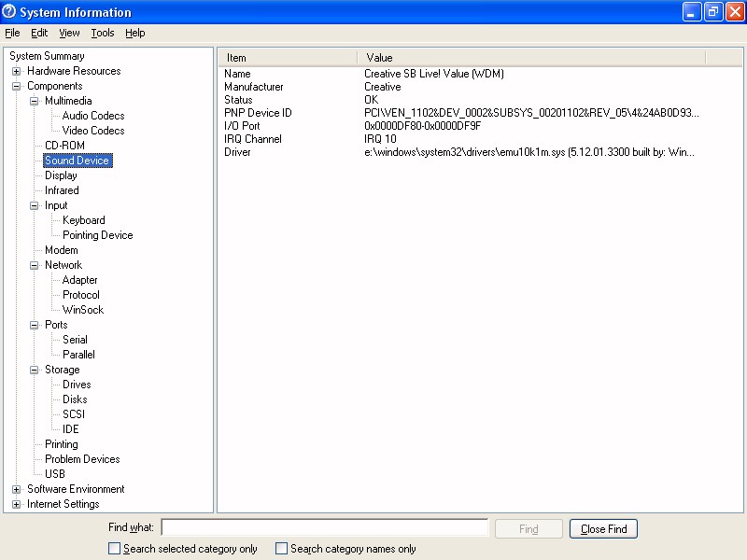
Task: Select Adapter under Network
Action: coord(80,280)
